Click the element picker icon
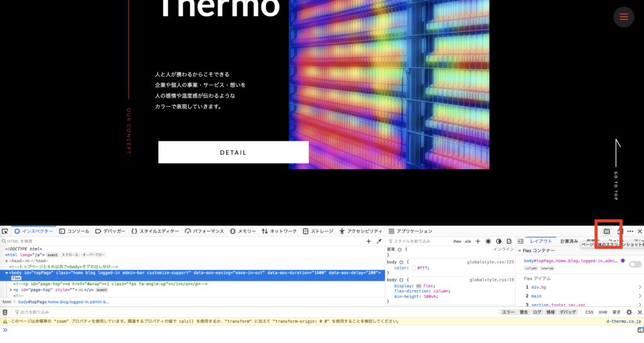This screenshot has height=343, width=644. point(5,231)
